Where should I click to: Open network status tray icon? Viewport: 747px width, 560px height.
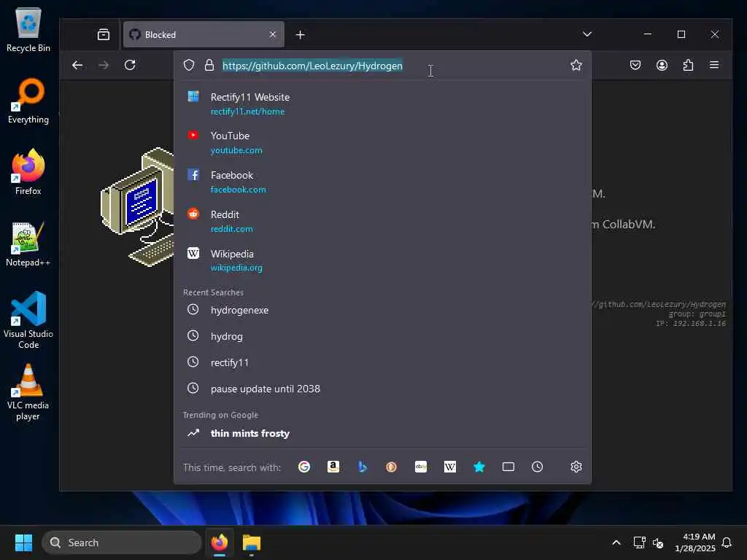click(639, 542)
